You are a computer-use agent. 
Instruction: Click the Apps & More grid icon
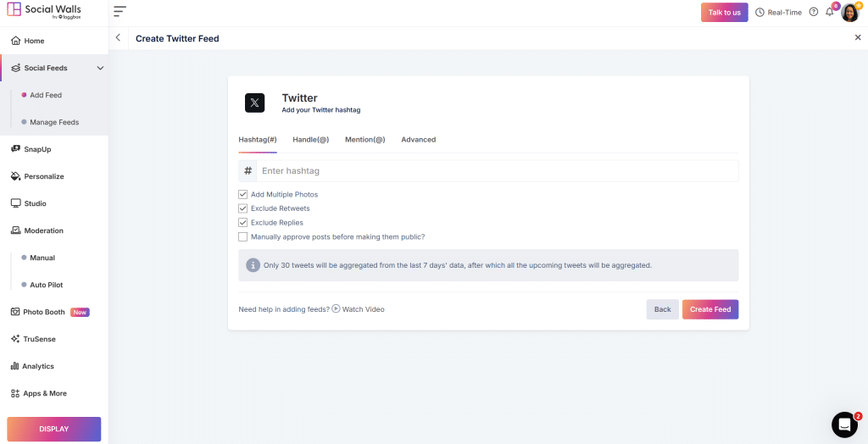[x=15, y=394]
